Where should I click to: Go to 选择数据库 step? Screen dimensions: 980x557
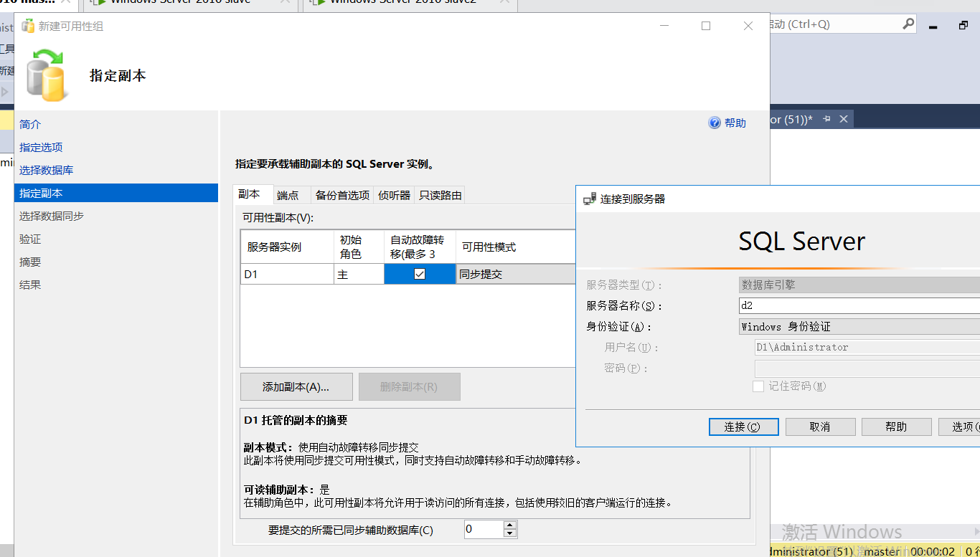point(46,170)
